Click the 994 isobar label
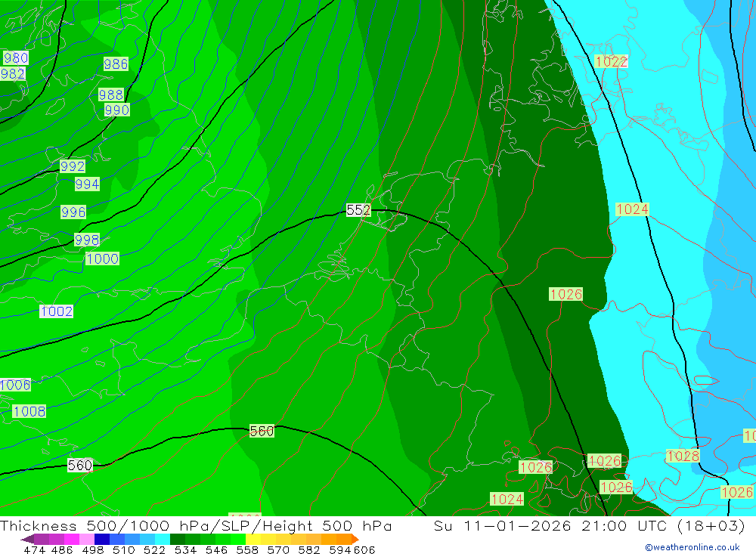This screenshot has height=554, width=756. pos(87,184)
